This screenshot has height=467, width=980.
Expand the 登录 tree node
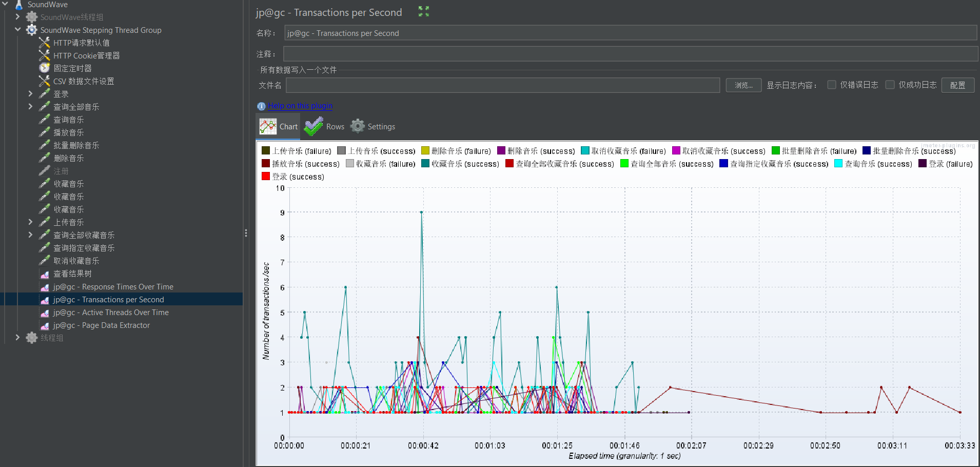point(30,94)
